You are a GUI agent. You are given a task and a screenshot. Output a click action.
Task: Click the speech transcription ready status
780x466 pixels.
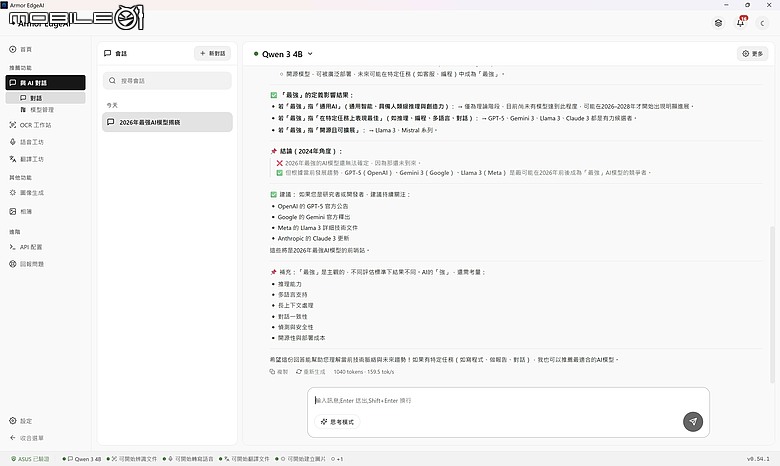188,459
